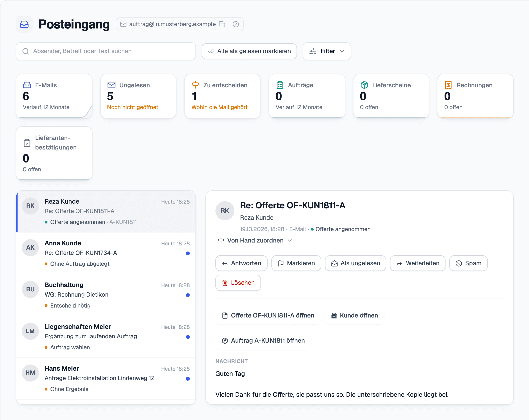Select the Aufträge stat card
This screenshot has width=529, height=420.
pos(307,96)
